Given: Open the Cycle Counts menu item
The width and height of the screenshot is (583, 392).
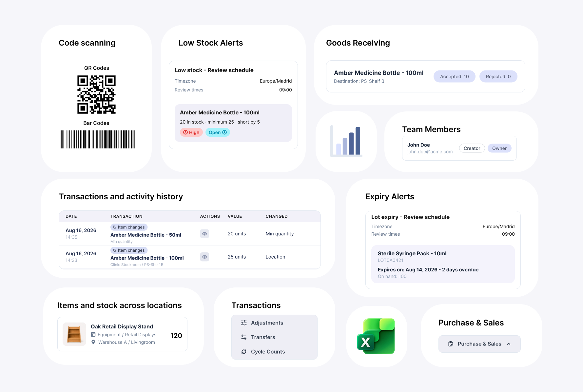Looking at the screenshot, I should coord(274,352).
